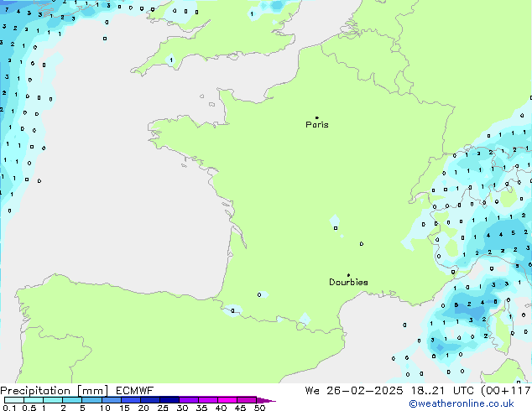The height and width of the screenshot is (411, 532).
Task: Click the 0.5–1 mm legend color swatch
Action: [x=34, y=400]
